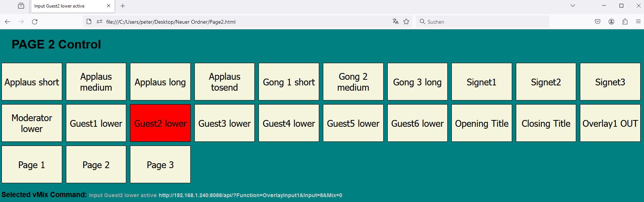Viewport: 644px width, 202px height.
Task: Click the back navigation arrow
Action: 8,22
